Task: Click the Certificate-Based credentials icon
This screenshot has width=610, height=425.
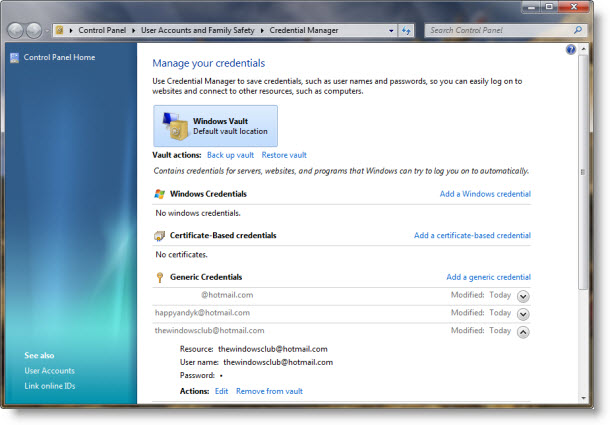Action: point(160,235)
